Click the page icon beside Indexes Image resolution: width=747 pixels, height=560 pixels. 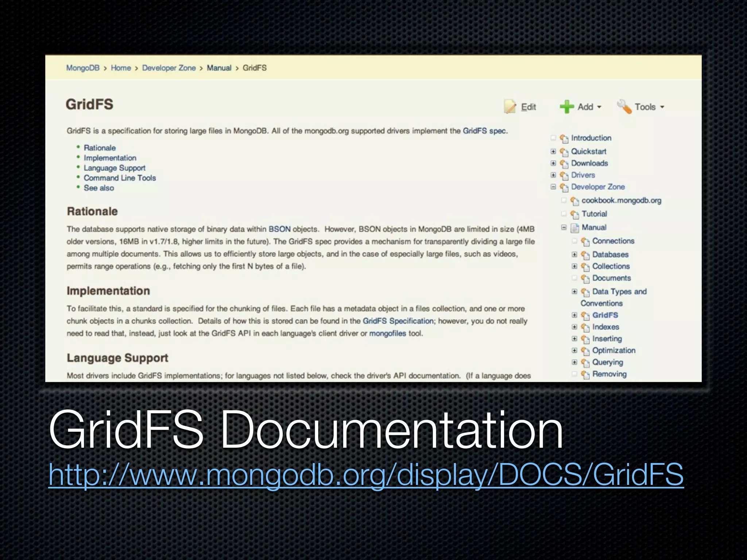(x=585, y=327)
